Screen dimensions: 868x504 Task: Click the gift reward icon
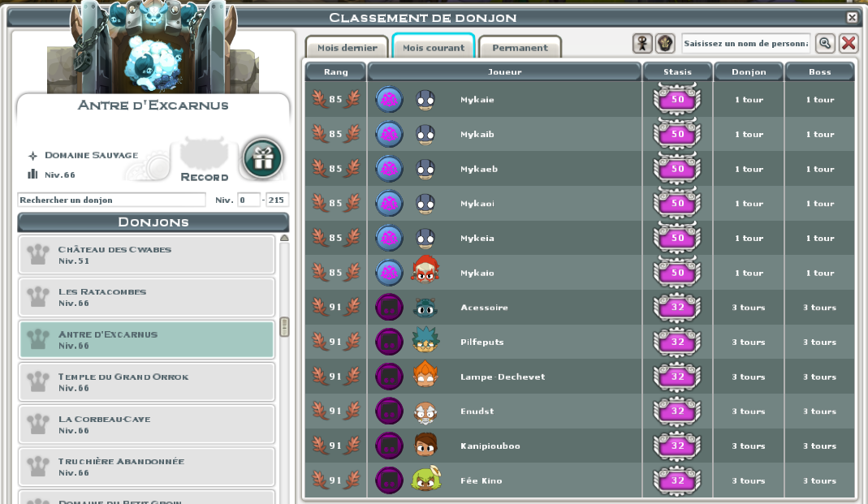(263, 159)
